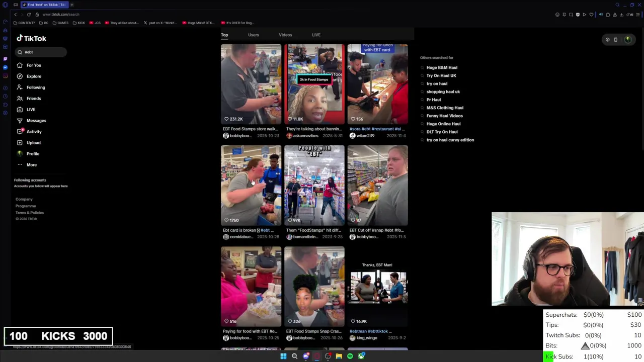The image size is (644, 362).
Task: Open the Terms & Policies footer link
Action: click(x=30, y=213)
